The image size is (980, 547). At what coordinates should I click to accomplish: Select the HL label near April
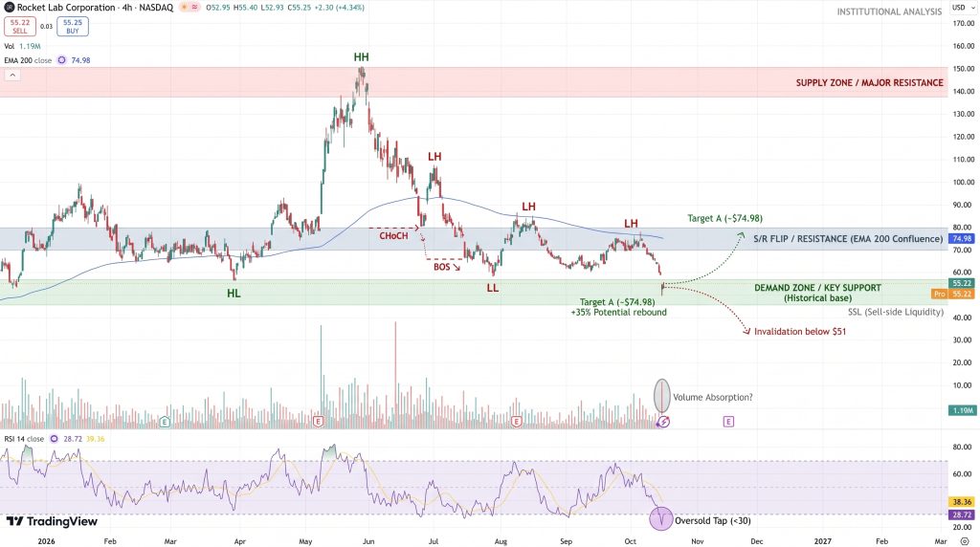point(234,293)
